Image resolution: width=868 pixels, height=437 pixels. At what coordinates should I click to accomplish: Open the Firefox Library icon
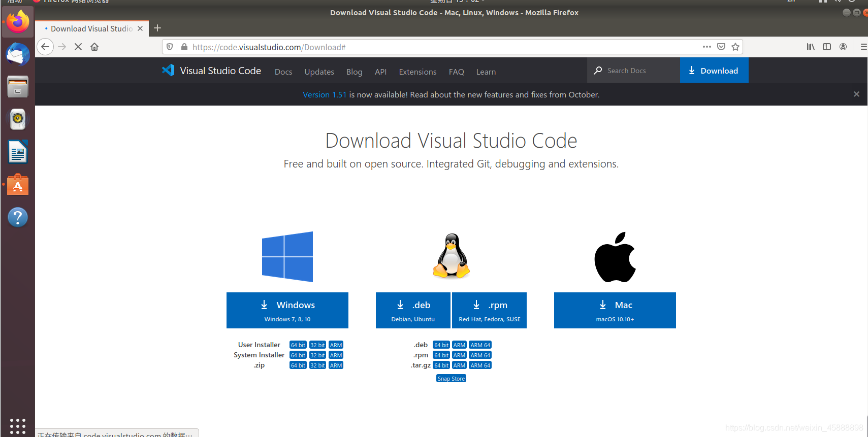811,47
